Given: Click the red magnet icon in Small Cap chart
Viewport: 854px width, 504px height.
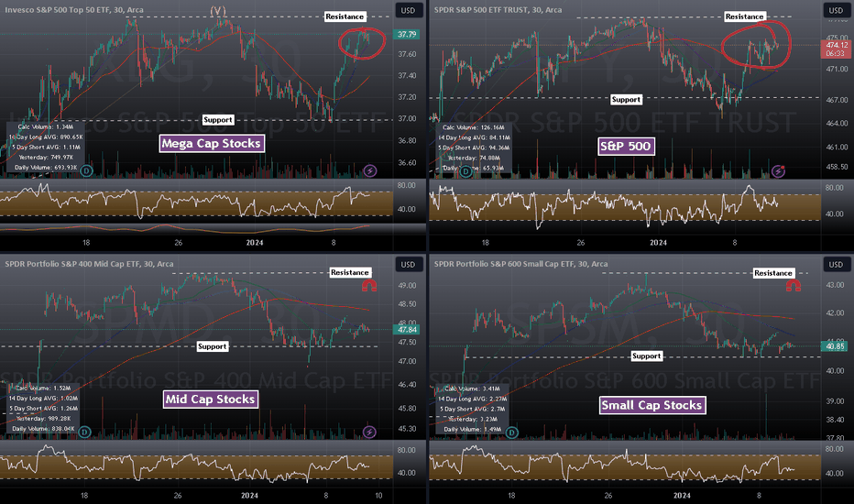Looking at the screenshot, I should click(x=793, y=285).
